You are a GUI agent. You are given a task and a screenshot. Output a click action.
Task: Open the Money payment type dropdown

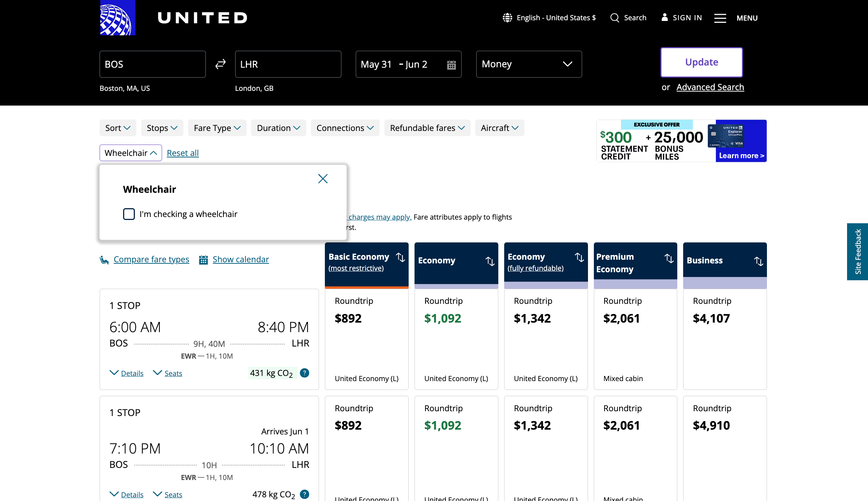point(528,64)
